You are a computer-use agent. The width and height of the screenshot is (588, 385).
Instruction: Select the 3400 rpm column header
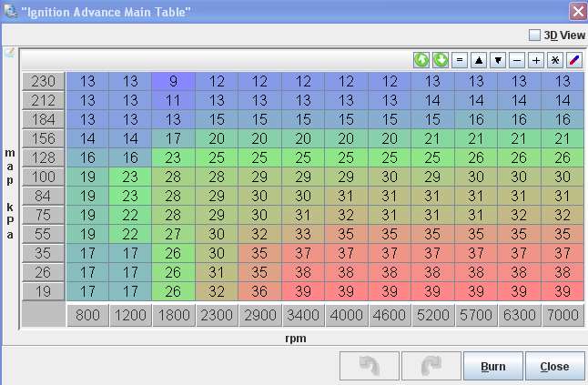click(303, 315)
